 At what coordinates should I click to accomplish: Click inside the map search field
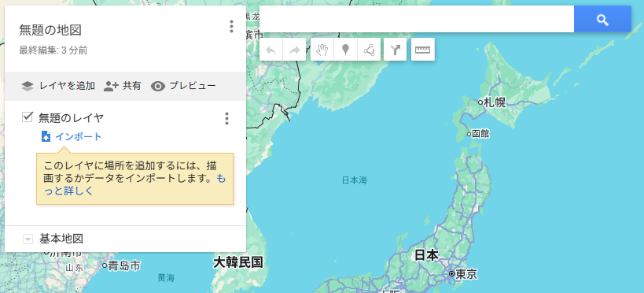tap(417, 19)
